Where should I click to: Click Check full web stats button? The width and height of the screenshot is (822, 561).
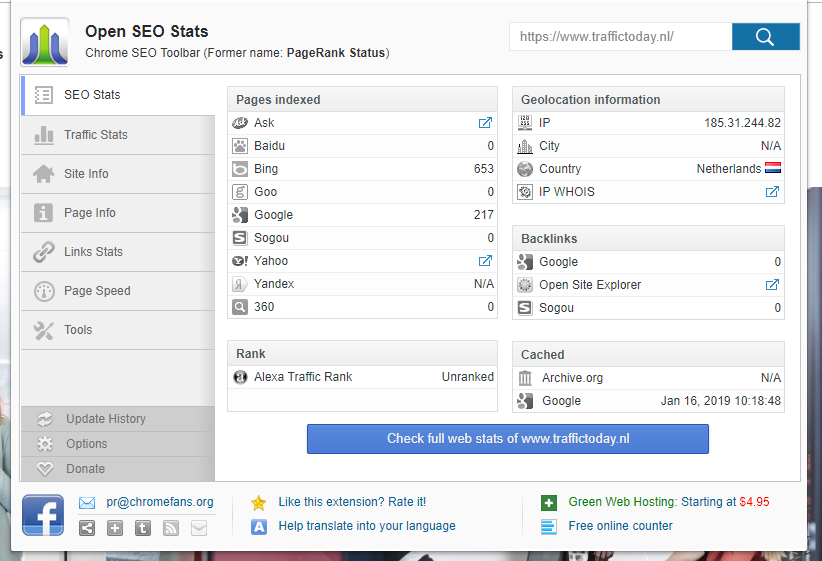coord(507,439)
